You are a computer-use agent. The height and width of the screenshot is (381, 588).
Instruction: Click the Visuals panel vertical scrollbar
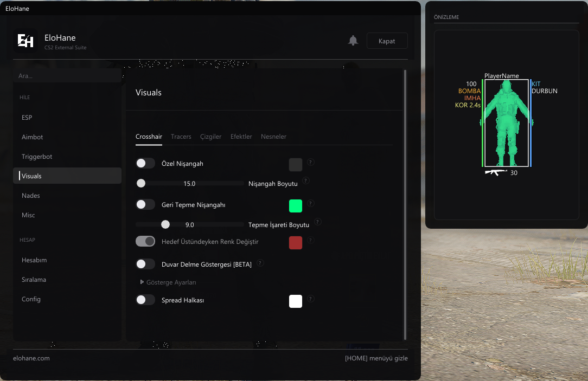[x=405, y=204]
